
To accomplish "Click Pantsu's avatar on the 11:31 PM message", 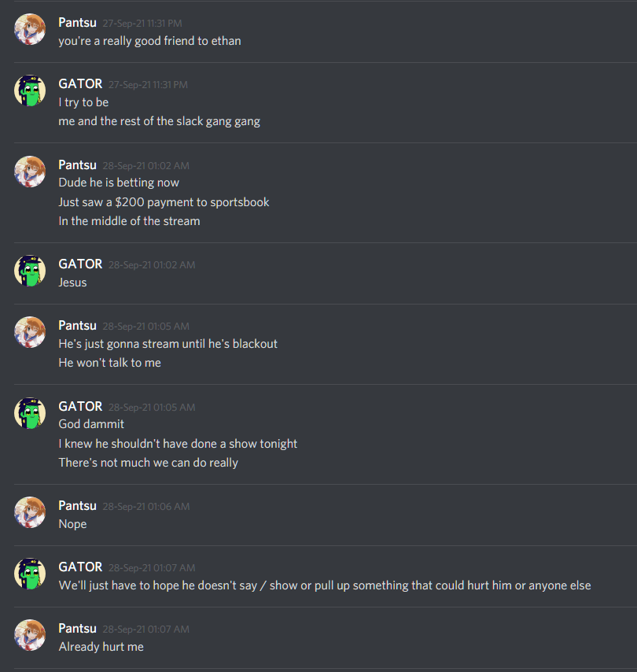I will tap(30, 29).
